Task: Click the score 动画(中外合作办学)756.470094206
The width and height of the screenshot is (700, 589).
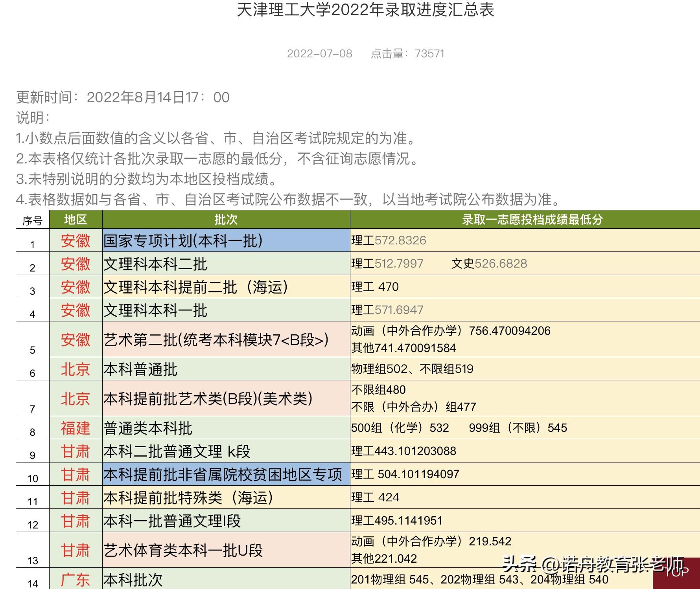Action: 451,331
